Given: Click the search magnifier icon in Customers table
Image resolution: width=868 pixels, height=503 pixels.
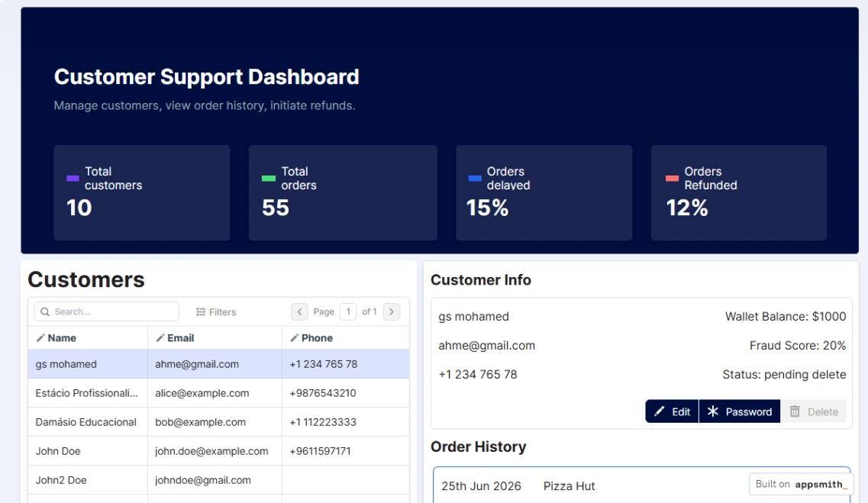Looking at the screenshot, I should coord(45,312).
